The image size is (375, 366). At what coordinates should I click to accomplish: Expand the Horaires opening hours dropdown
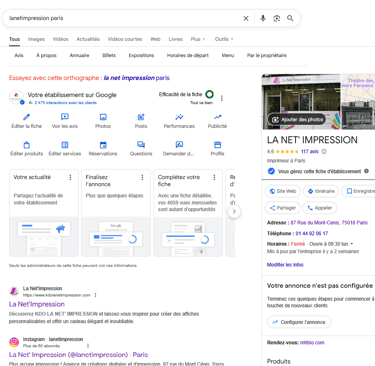click(352, 244)
